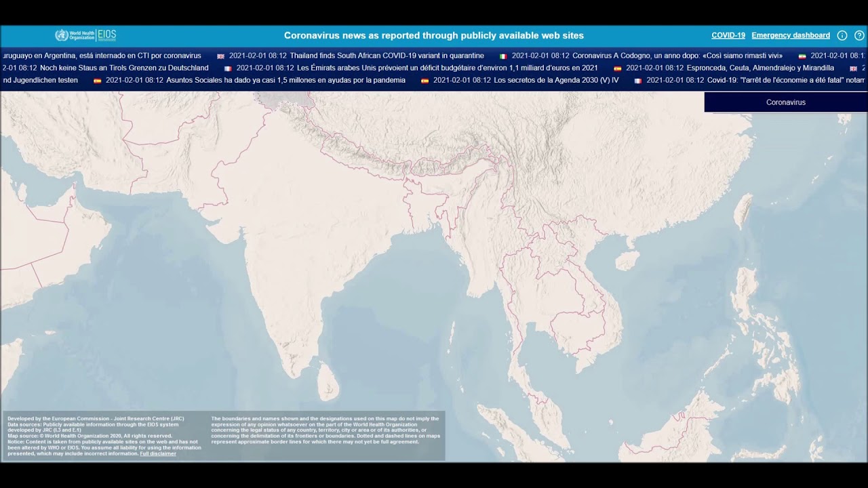
Task: Click Spanish flag beside Agenda 2030 headline
Action: 425,81
